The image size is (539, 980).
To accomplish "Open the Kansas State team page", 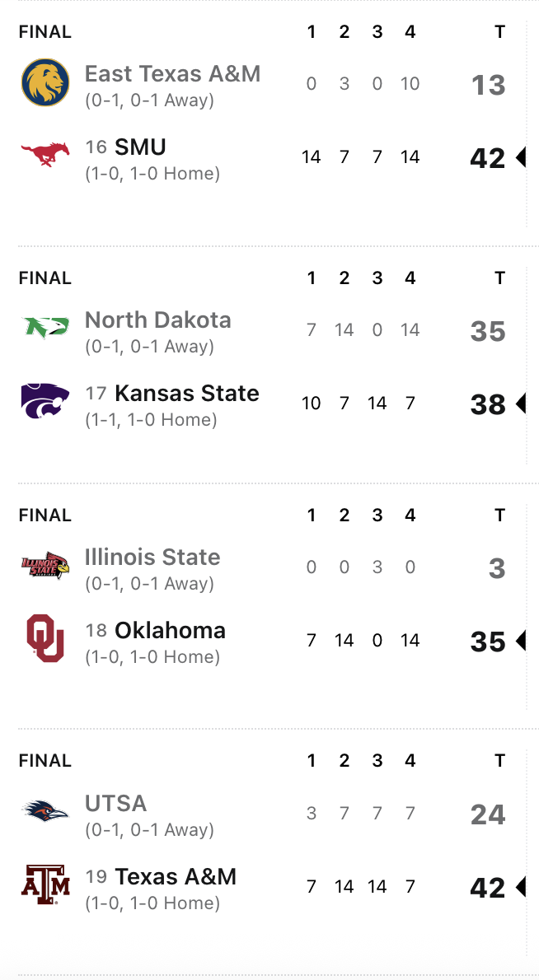I will (x=186, y=394).
